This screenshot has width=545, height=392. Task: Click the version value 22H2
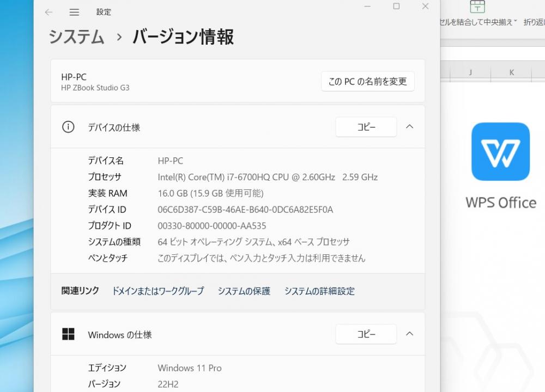point(168,384)
